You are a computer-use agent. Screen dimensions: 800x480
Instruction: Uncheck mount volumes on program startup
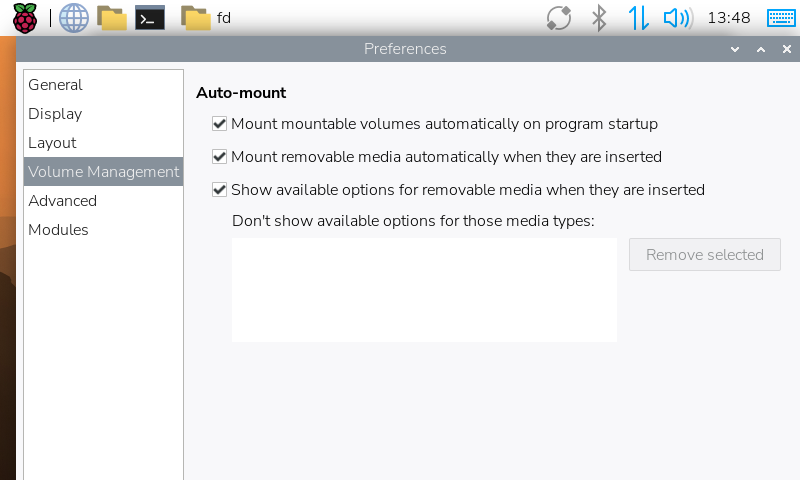coord(219,124)
